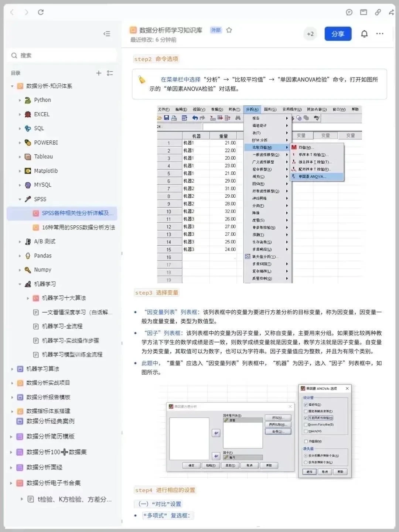The width and height of the screenshot is (399, 532).
Task: Expand the 机器学习算法 sidebar entry
Action: click(x=12, y=369)
